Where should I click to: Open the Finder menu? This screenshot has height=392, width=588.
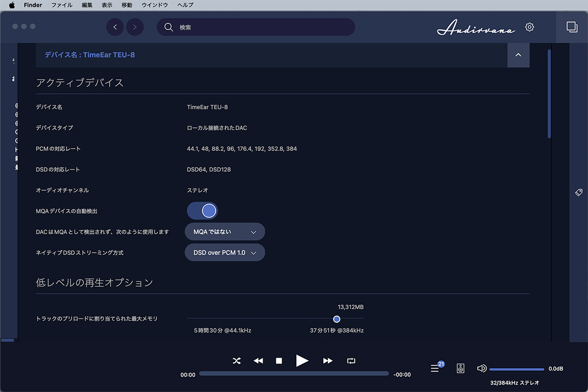pos(33,5)
